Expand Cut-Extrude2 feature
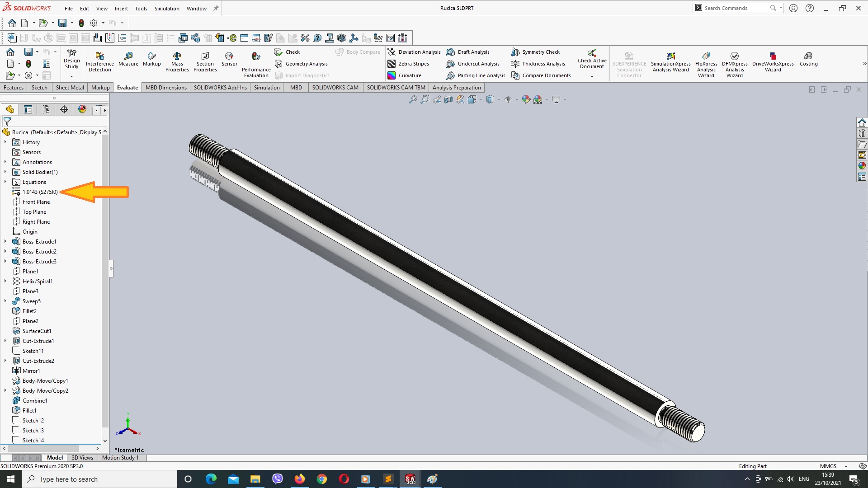The image size is (868, 488). click(5, 361)
